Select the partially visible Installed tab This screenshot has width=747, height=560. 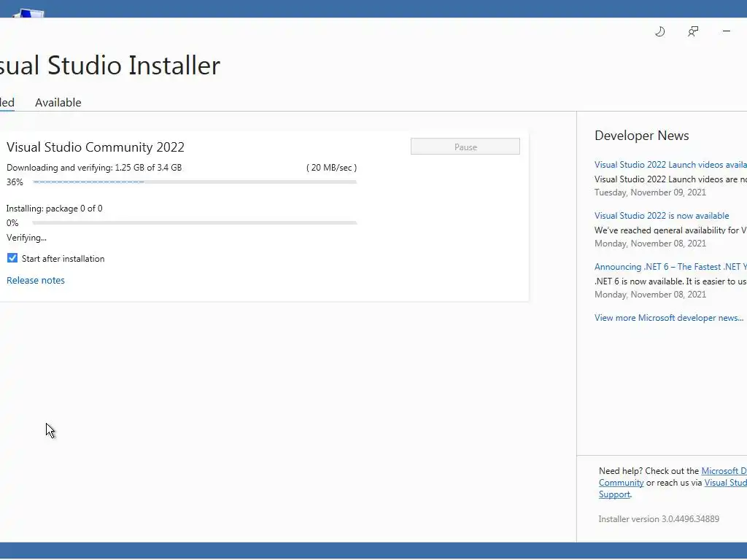point(7,102)
